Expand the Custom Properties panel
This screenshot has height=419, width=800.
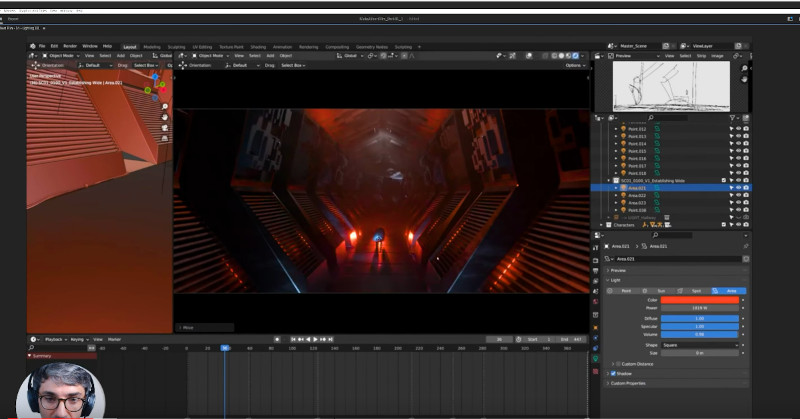[630, 383]
